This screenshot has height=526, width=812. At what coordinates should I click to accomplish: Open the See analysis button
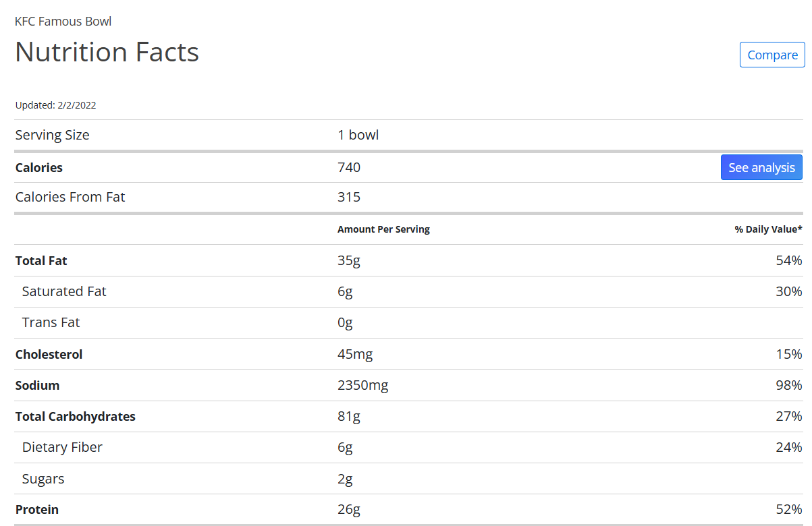coord(761,167)
